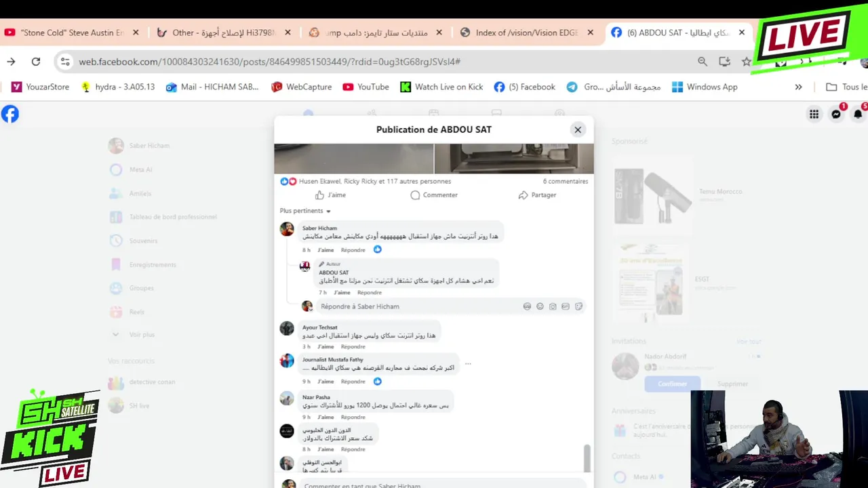The height and width of the screenshot is (488, 868).
Task: Open the Windows App bookmark
Action: point(704,87)
